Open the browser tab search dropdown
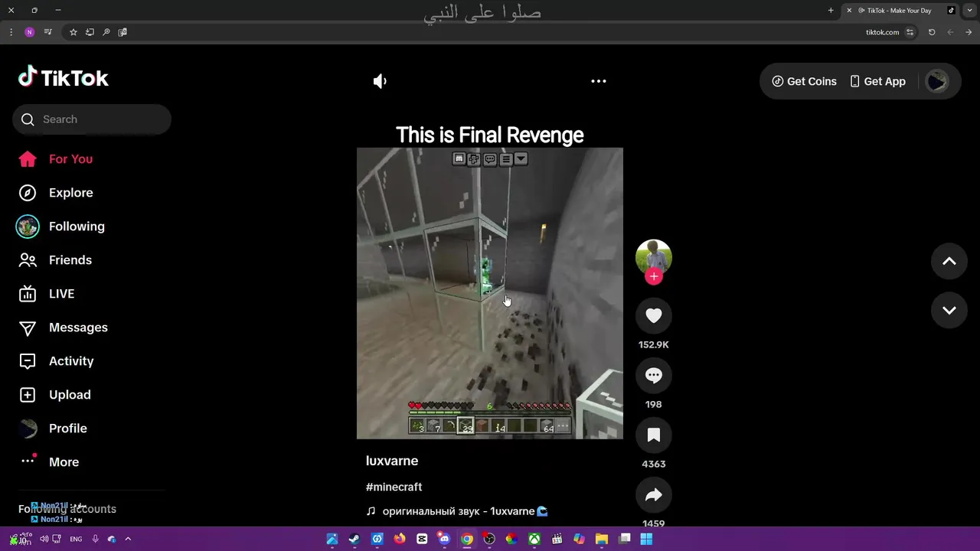Image resolution: width=980 pixels, height=551 pixels. 969,10
